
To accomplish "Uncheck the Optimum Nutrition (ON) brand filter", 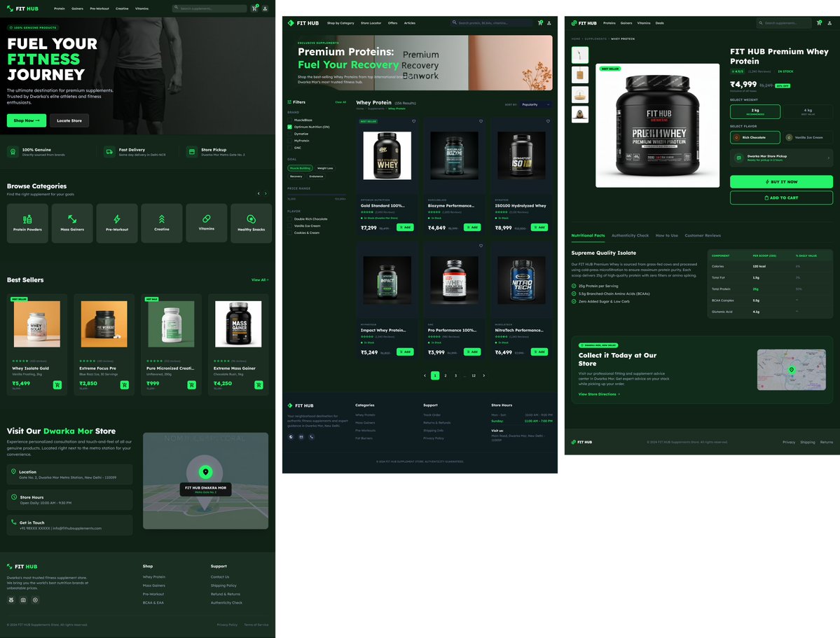I will pos(290,127).
